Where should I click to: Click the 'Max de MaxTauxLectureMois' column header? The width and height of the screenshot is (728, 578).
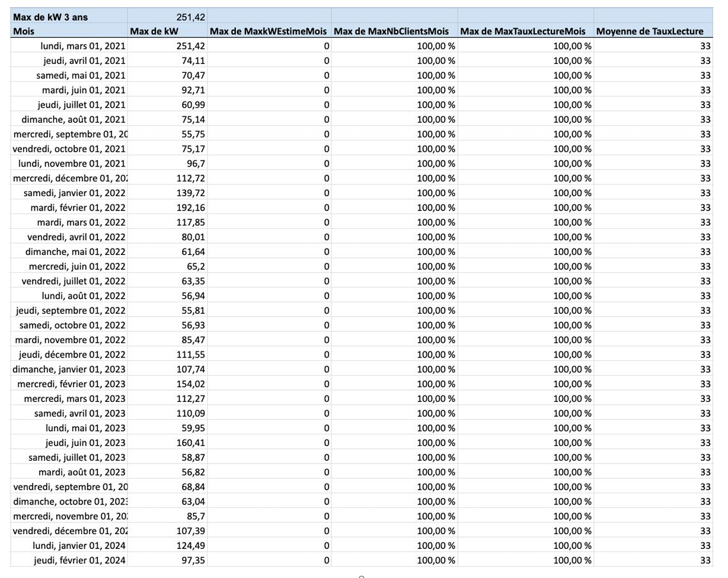525,31
